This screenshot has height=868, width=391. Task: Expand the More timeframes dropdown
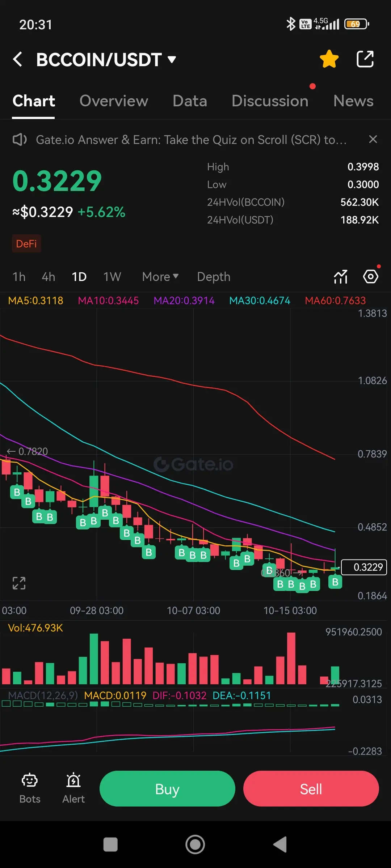coord(160,277)
